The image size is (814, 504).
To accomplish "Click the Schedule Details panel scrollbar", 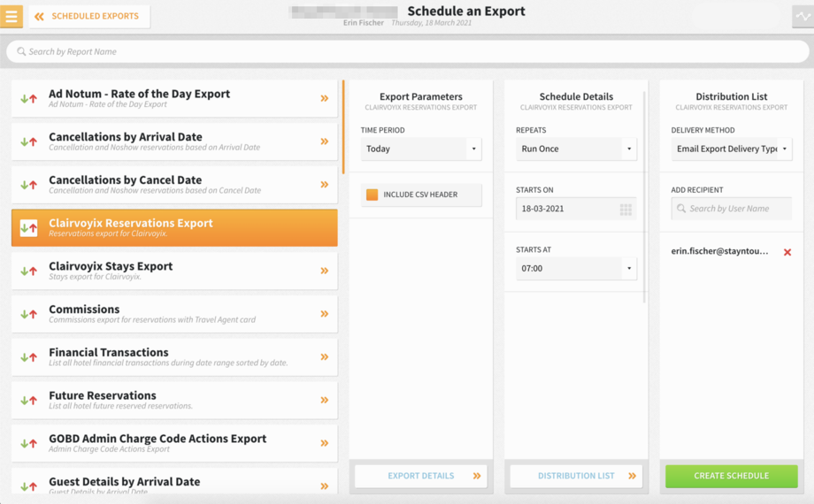I will pos(644,197).
